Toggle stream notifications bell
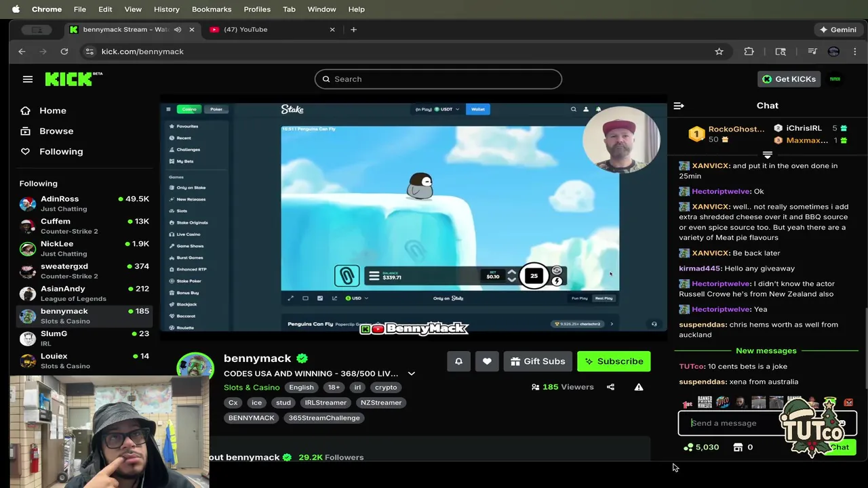The height and width of the screenshot is (488, 868). pos(458,361)
